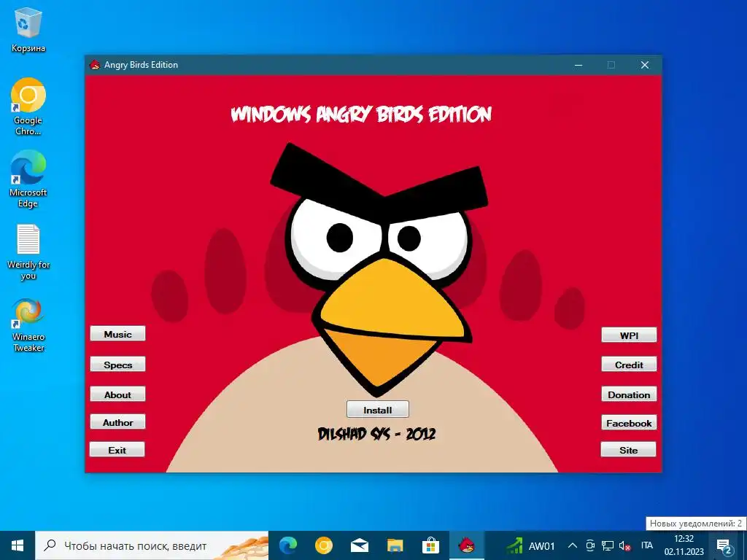Open the Specs button
This screenshot has width=747, height=560.
(117, 365)
